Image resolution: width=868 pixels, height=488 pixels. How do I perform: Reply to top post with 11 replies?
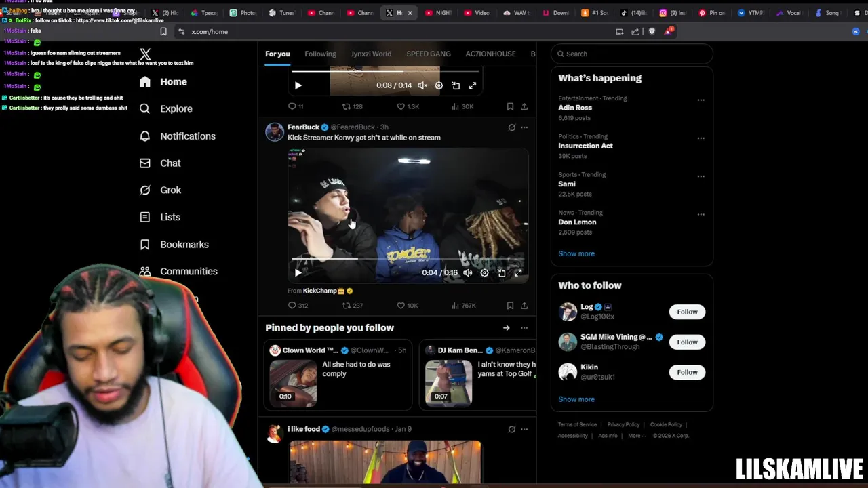296,106
